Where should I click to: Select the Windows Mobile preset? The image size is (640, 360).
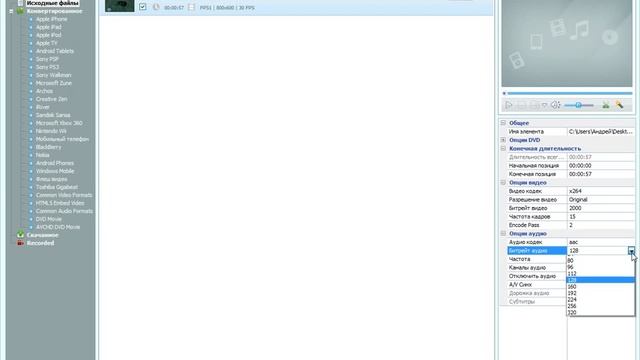click(x=55, y=171)
